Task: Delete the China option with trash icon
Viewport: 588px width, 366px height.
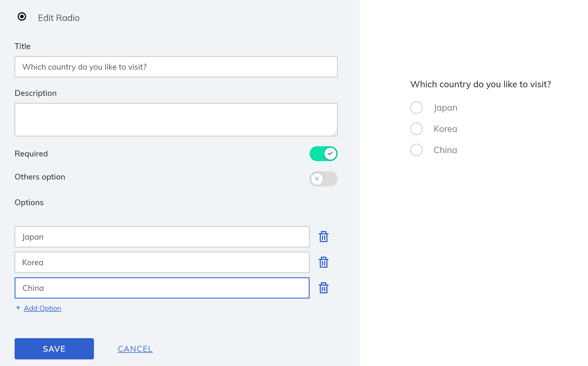Action: 323,288
